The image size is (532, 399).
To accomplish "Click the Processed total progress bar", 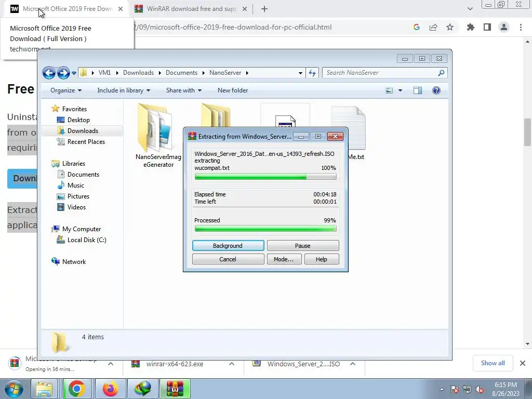I will 265,229.
